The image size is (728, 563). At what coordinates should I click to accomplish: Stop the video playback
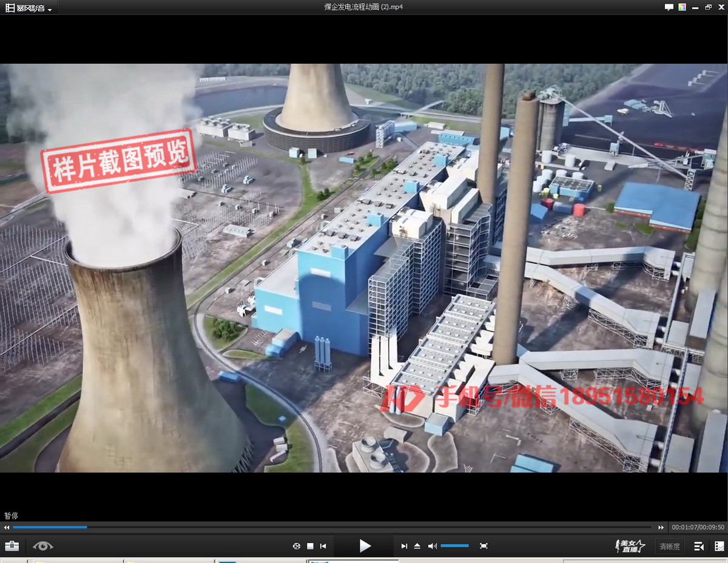point(310,546)
